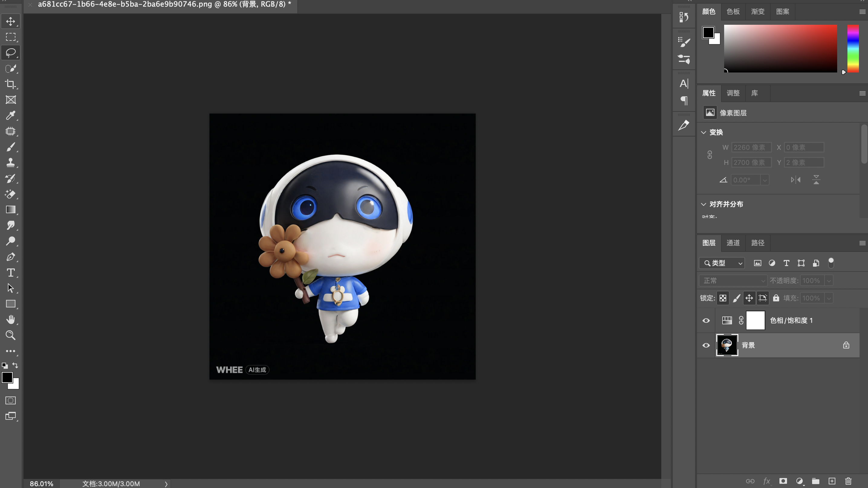Collapse the 变换 section

coord(704,132)
